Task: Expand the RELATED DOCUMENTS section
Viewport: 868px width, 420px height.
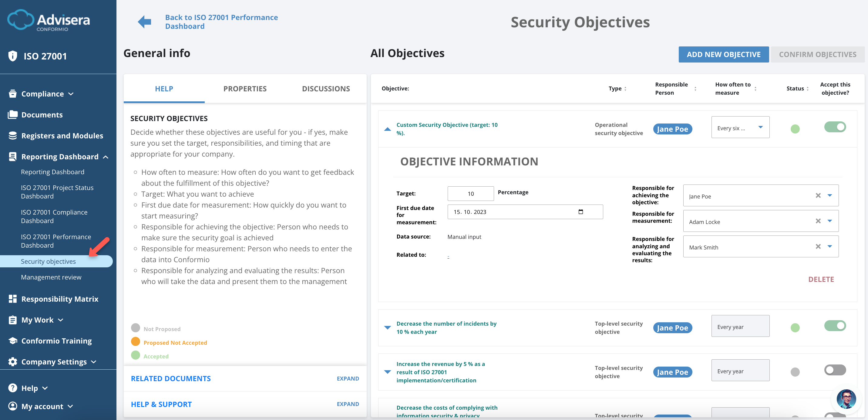Action: [348, 378]
